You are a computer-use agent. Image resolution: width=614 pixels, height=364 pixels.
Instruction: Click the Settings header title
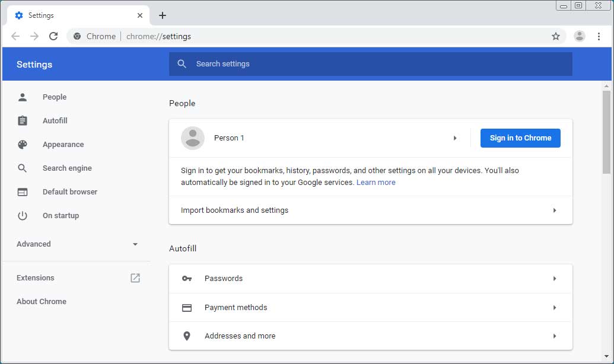click(x=34, y=65)
